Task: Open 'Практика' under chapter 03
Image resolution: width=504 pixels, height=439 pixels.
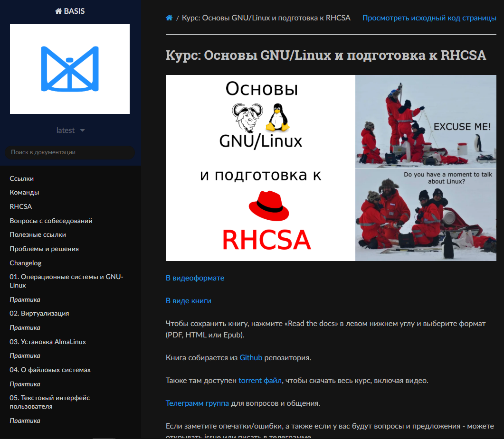Action: [25, 356]
